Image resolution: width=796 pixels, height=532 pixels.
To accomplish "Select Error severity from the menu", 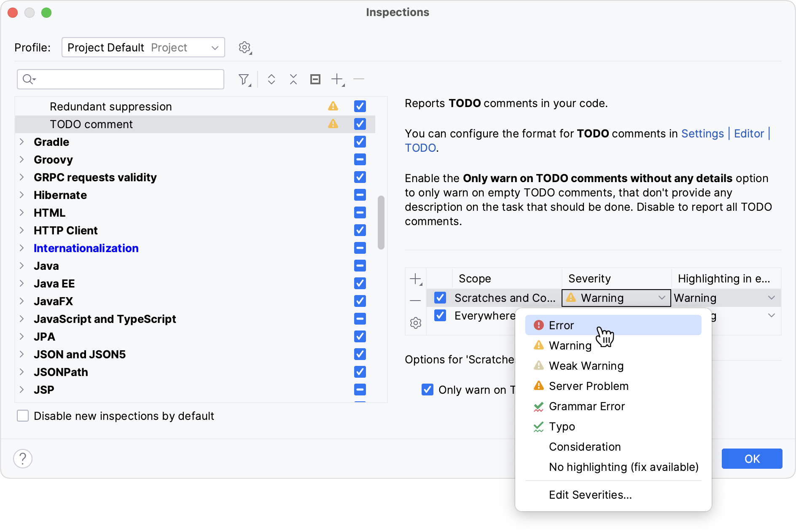I will pyautogui.click(x=562, y=325).
